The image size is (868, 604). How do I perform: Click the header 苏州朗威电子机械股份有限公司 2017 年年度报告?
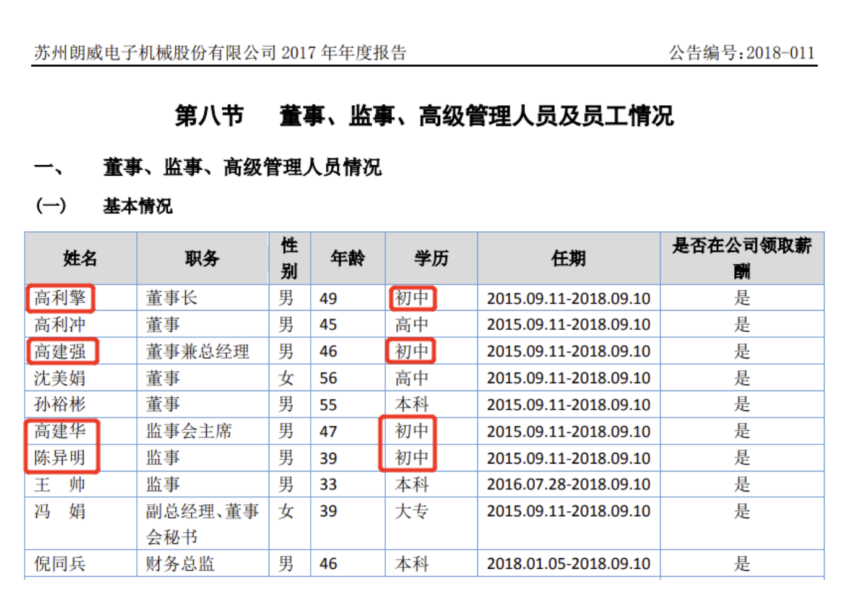click(220, 53)
